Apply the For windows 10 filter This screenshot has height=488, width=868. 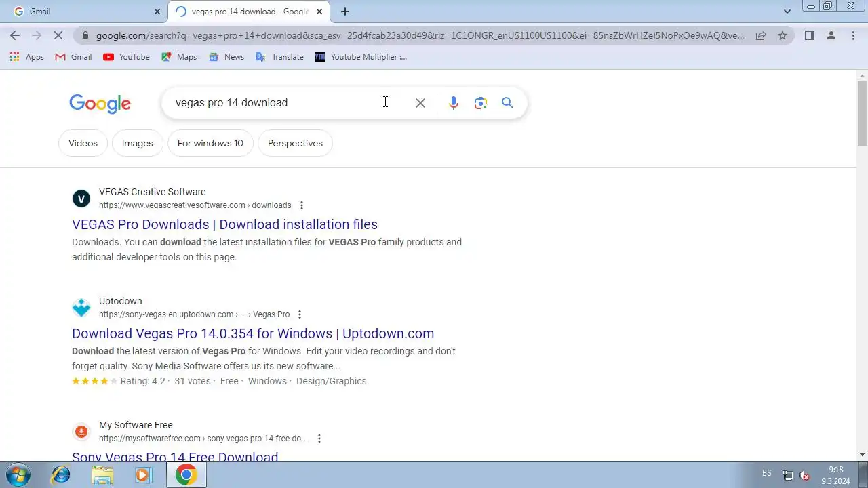click(x=210, y=143)
